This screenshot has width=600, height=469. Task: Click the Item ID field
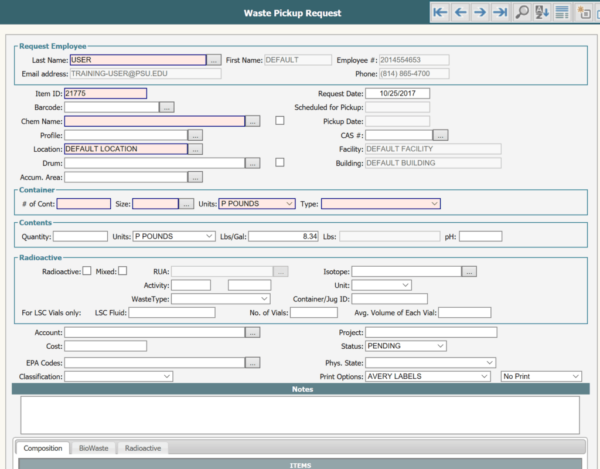[x=105, y=93]
